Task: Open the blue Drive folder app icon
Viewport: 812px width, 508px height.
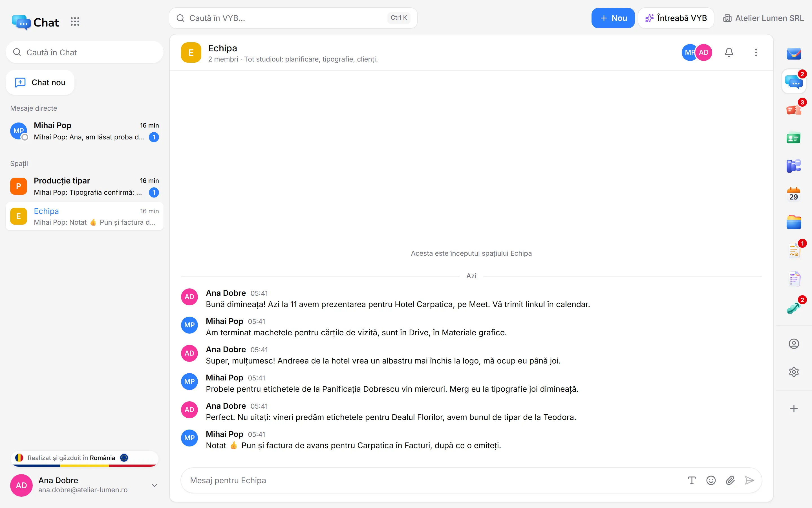Action: 794,223
